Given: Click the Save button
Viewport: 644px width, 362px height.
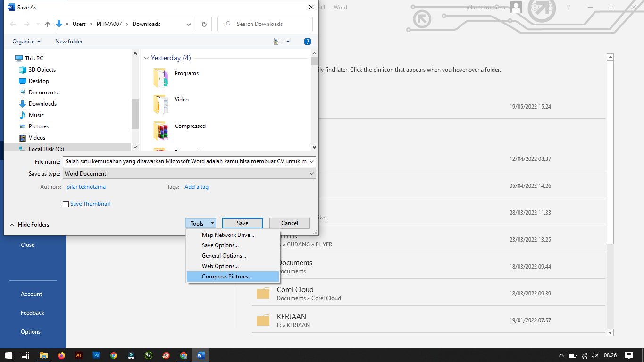Looking at the screenshot, I should coord(242,223).
